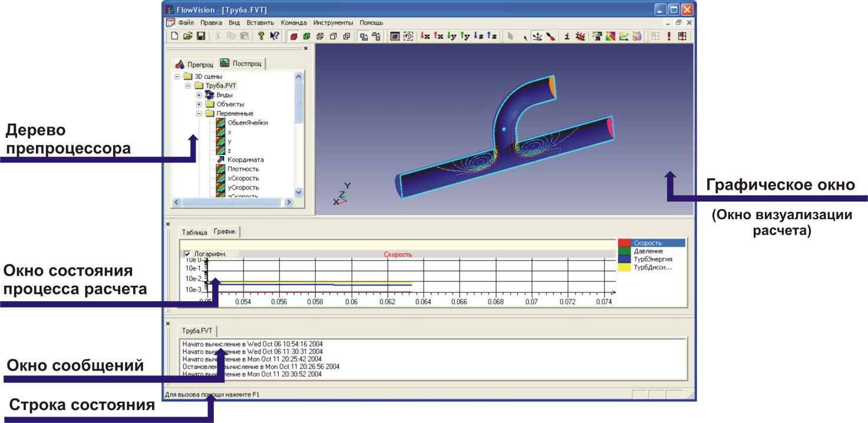Click the concentric arcs toolbar icon
Viewport: 868px width, 423px height.
coord(637,36)
